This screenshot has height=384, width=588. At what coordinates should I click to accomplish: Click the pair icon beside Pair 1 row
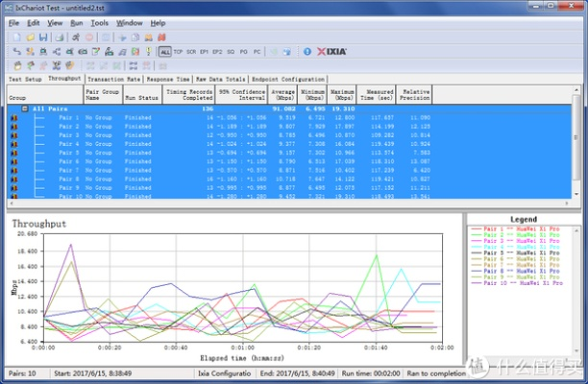click(x=13, y=118)
